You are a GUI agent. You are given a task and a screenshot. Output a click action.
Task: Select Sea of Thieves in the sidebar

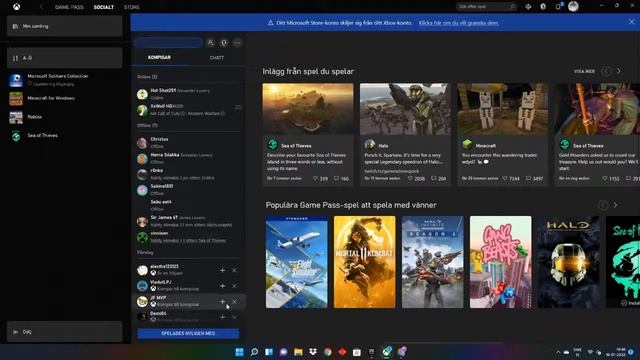click(x=64, y=136)
